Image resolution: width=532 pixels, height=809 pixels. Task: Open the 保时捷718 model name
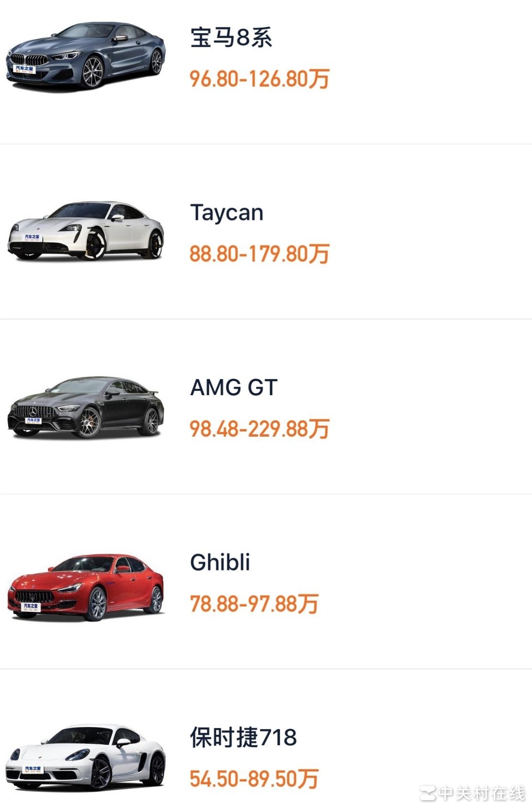(243, 737)
